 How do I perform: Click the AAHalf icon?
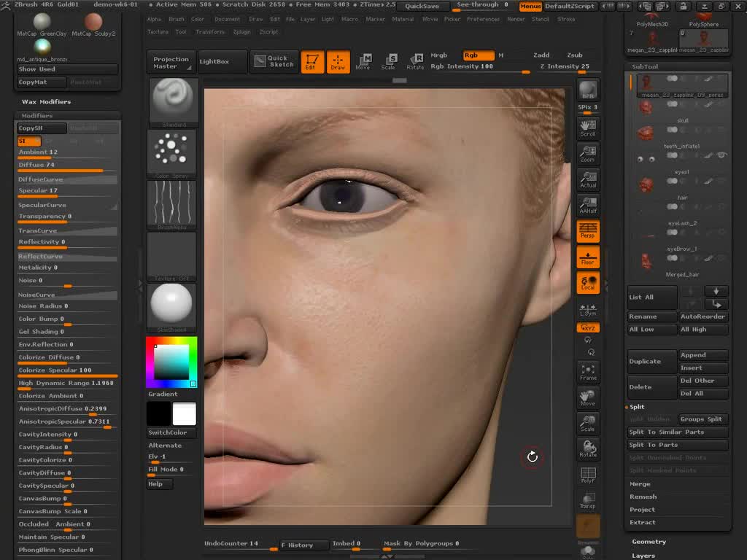(x=588, y=205)
